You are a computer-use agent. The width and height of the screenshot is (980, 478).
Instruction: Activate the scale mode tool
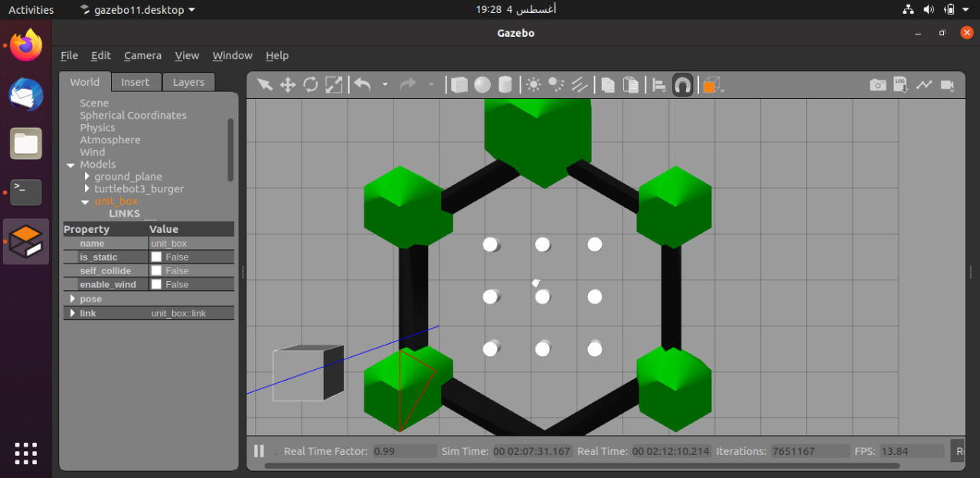(x=334, y=85)
